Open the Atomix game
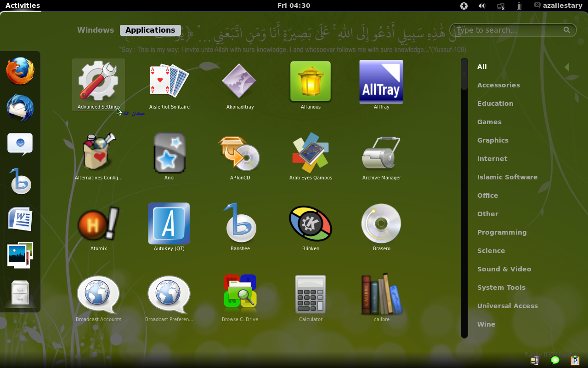 tap(98, 224)
